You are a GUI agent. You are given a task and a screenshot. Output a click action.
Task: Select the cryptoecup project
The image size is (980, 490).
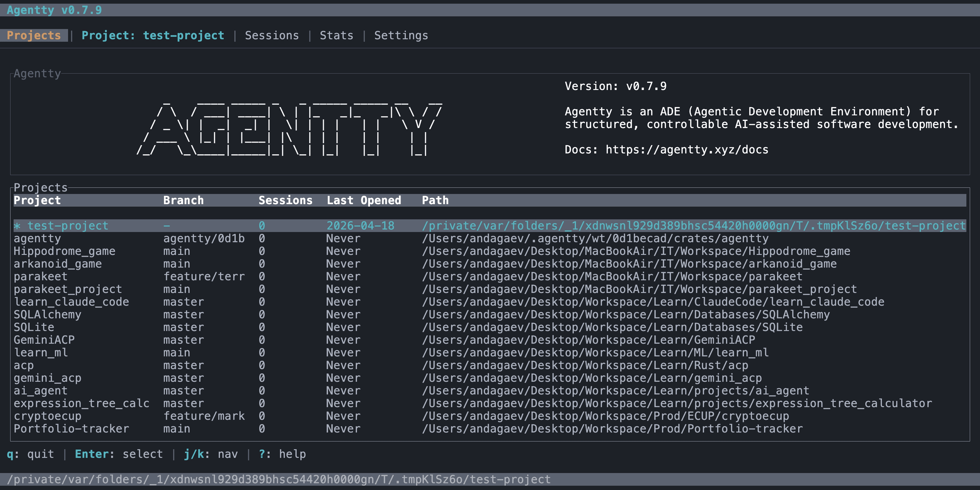[47, 416]
